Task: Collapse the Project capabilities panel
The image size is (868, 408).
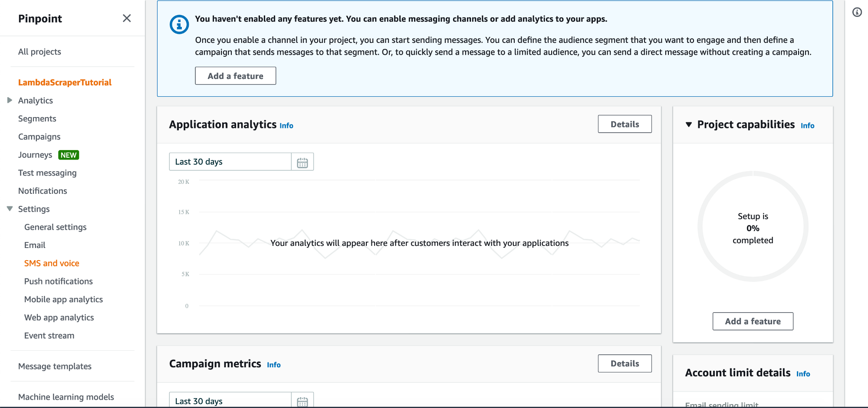Action: click(689, 124)
